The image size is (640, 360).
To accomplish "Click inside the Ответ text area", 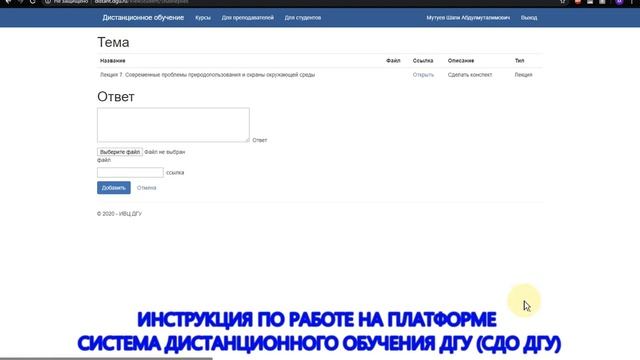I will pos(173,125).
